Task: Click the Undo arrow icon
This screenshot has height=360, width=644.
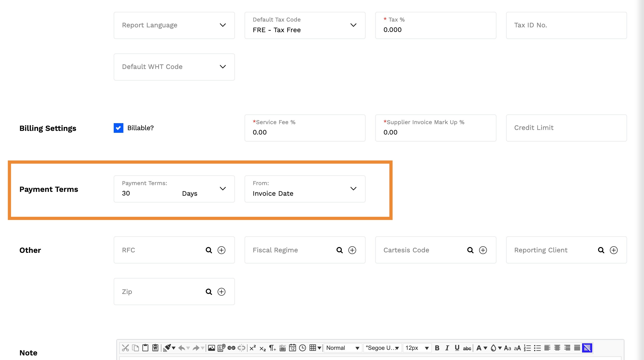Action: 182,348
